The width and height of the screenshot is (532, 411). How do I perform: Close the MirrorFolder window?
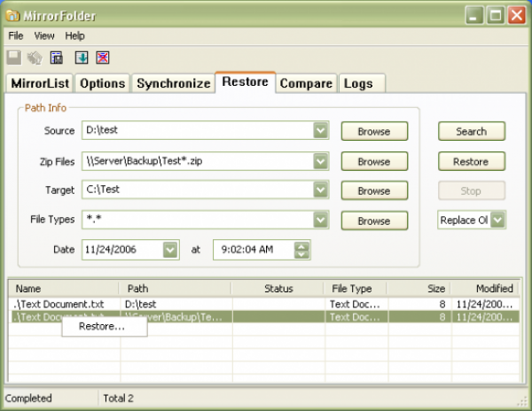[x=516, y=15]
